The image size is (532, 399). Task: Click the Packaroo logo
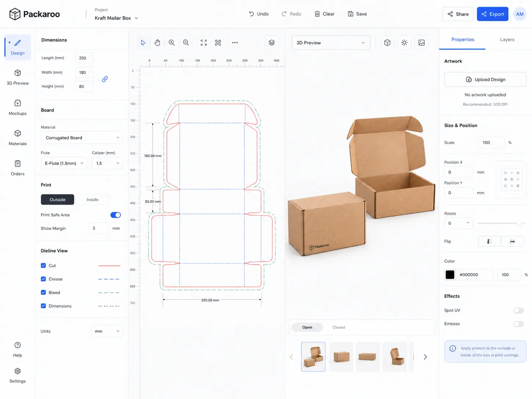[x=34, y=14]
